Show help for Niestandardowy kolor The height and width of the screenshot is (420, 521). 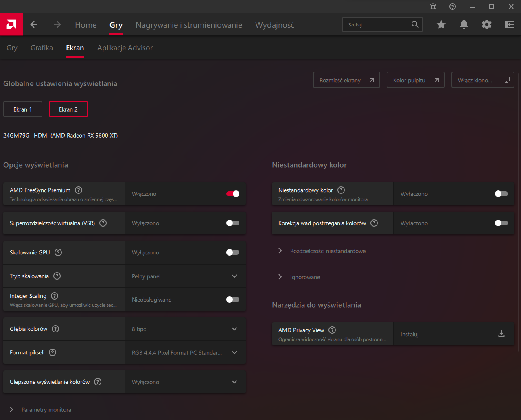coord(341,190)
